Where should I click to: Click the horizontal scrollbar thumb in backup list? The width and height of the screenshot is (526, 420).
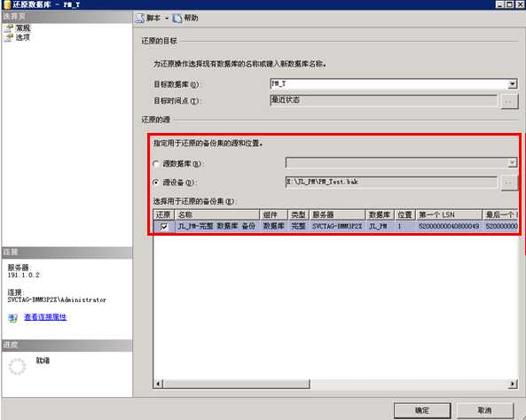coord(237,384)
